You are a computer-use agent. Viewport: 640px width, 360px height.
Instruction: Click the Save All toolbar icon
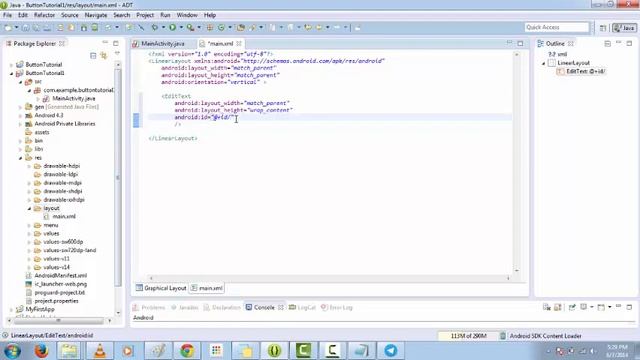[x=36, y=28]
